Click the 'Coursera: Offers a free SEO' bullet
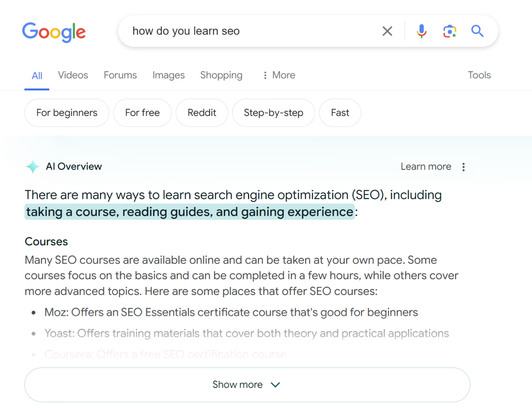532x408 pixels. [165, 354]
